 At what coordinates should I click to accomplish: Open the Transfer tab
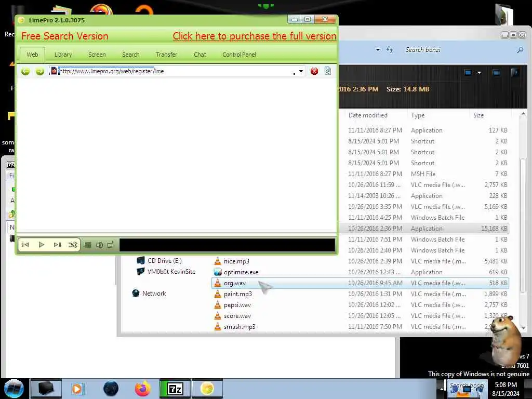[x=166, y=55]
